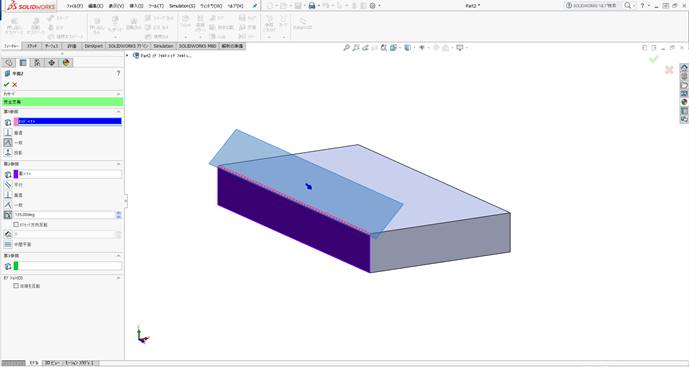Select the parallel constraint icon under second reference
This screenshot has width=689, height=367.
coord(7,185)
